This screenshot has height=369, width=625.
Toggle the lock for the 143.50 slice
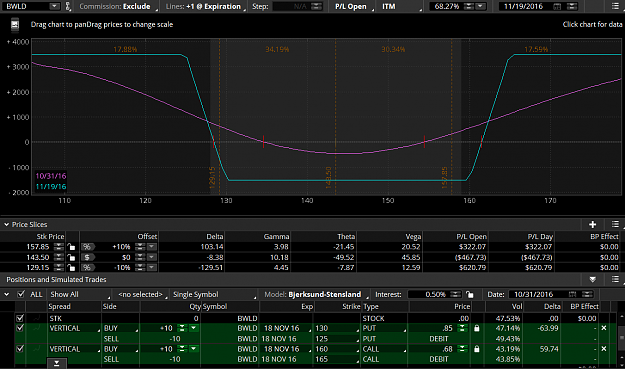click(x=71, y=257)
